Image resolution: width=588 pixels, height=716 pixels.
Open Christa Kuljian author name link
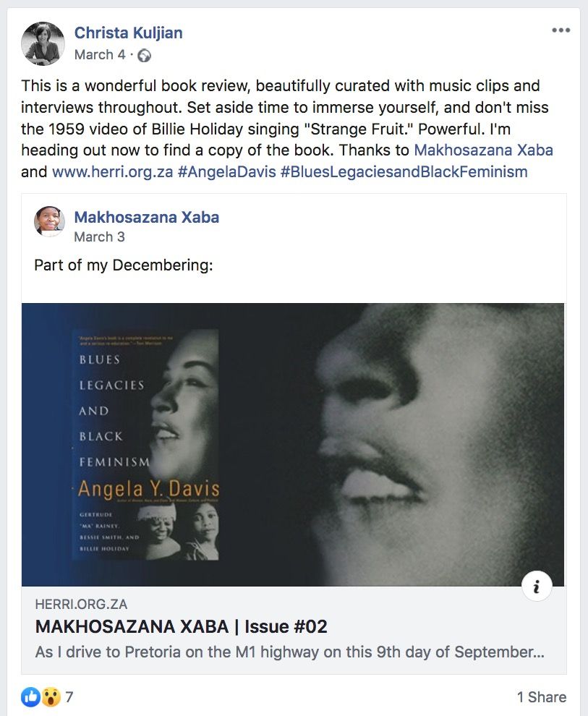[x=128, y=33]
